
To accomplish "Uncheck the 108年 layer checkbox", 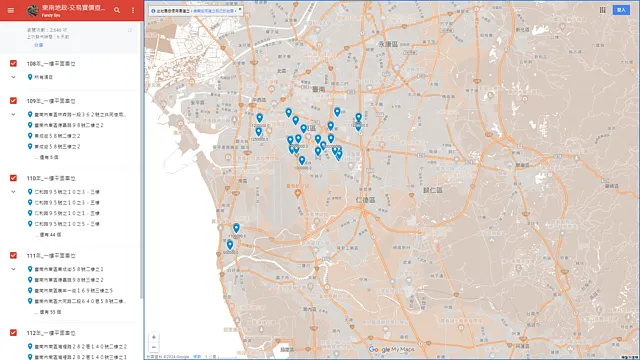I will [13, 63].
